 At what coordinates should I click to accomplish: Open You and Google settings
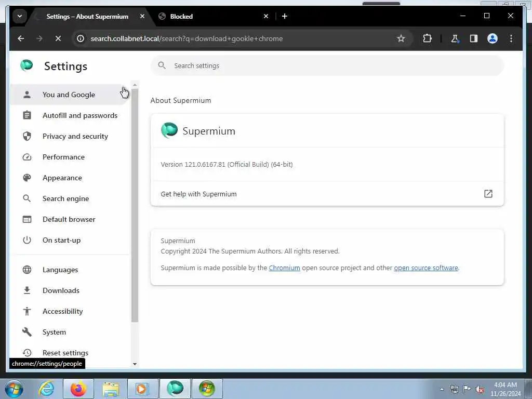pos(71,95)
